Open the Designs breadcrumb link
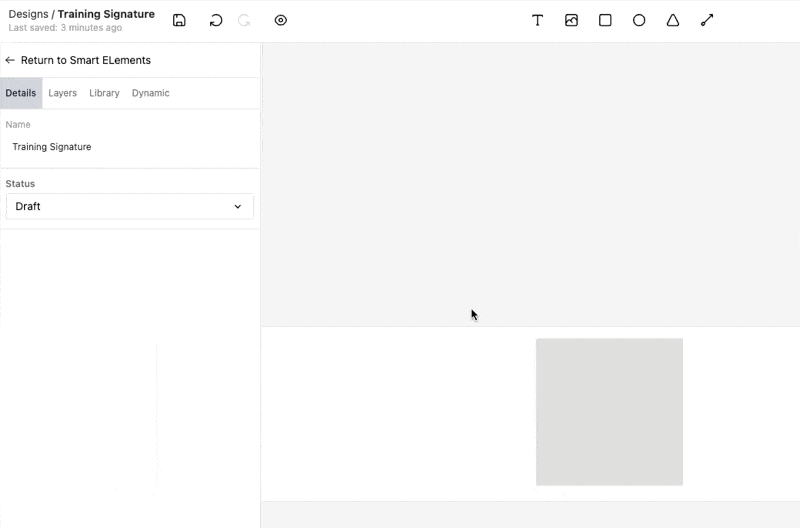Viewport: 800px width, 528px height. tap(29, 14)
